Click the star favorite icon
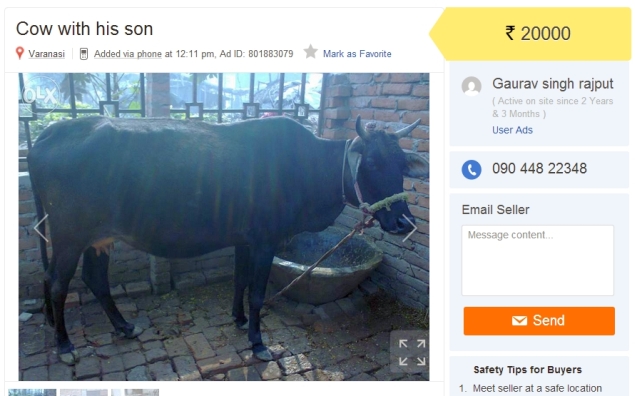Viewport: 635px width, 396px height. coord(311,52)
